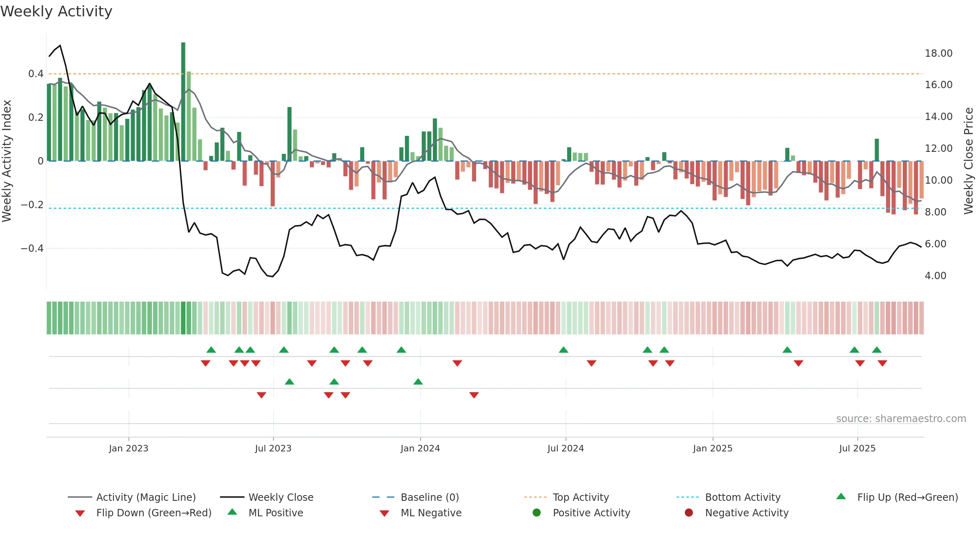Click the darkest green heat-strip cell
This screenshot has width=980, height=551.
[183, 318]
